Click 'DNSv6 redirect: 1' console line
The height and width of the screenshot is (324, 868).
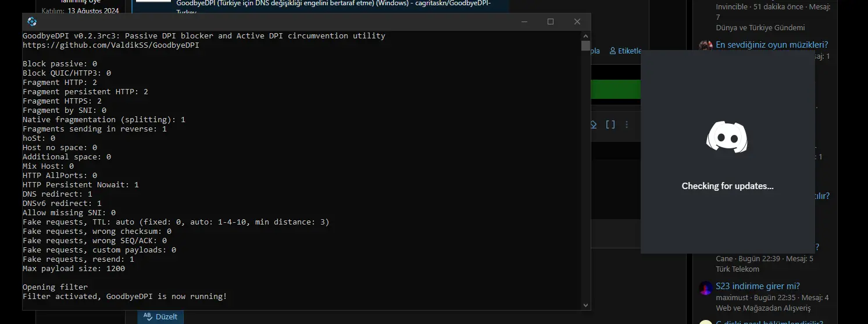click(x=62, y=203)
